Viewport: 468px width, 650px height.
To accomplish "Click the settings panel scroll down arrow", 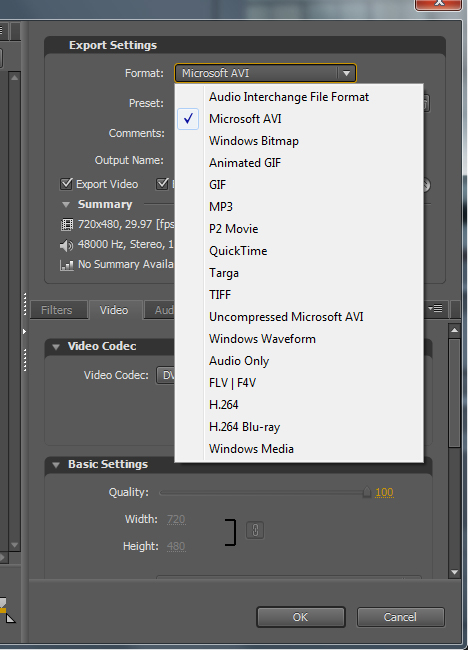I will (x=455, y=572).
